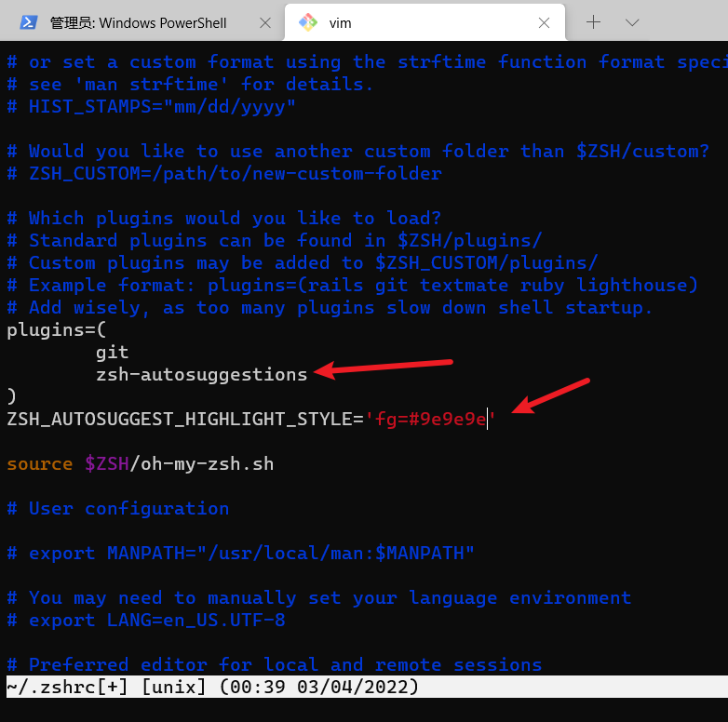Click the 'Preferred editor' comment line

pos(274,664)
